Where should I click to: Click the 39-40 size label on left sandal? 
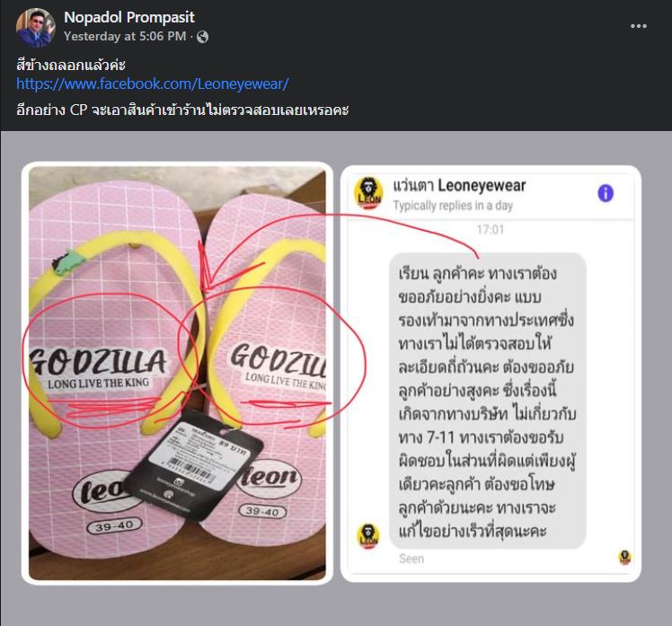(114, 526)
